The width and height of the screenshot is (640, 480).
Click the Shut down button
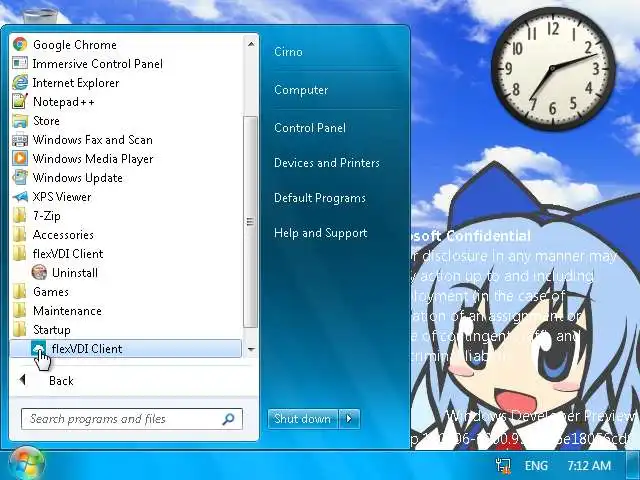click(x=302, y=419)
